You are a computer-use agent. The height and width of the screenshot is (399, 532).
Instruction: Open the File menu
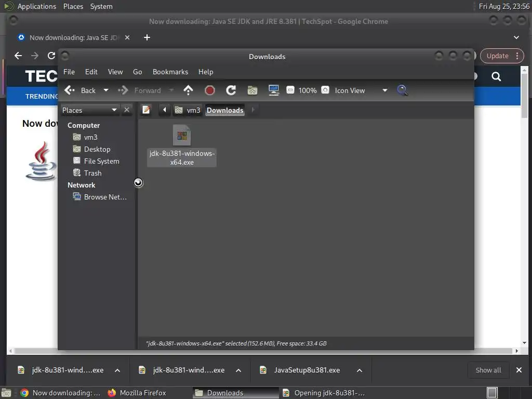coord(69,72)
